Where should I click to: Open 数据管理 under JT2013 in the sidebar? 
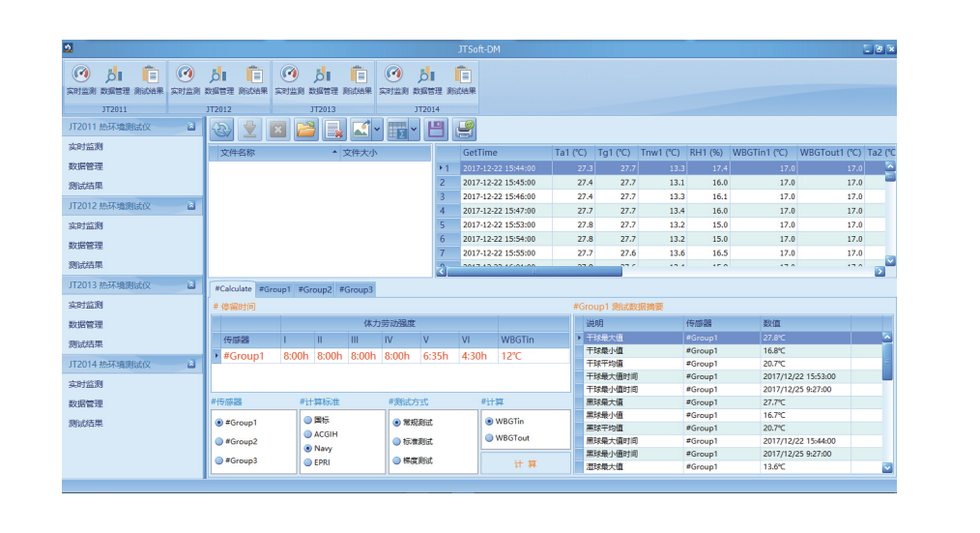[x=86, y=325]
